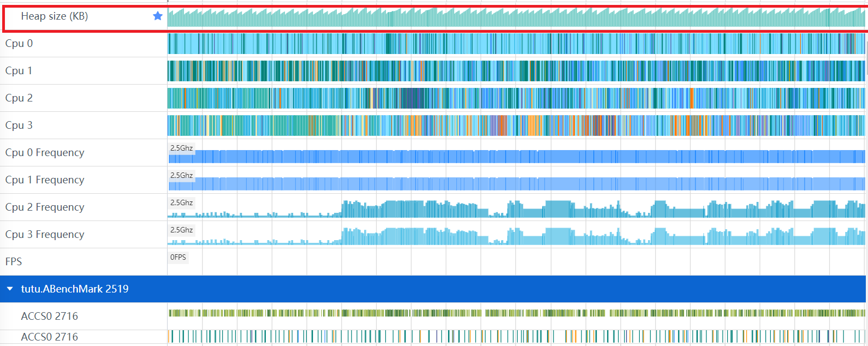868x346 pixels.
Task: Click the Cpu 1 Frequency row label
Action: pos(45,180)
